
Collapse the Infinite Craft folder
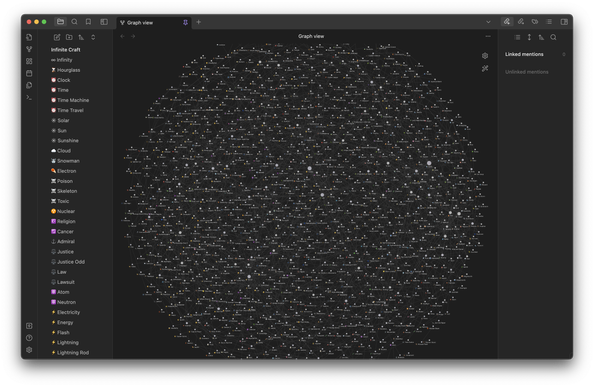coord(66,50)
